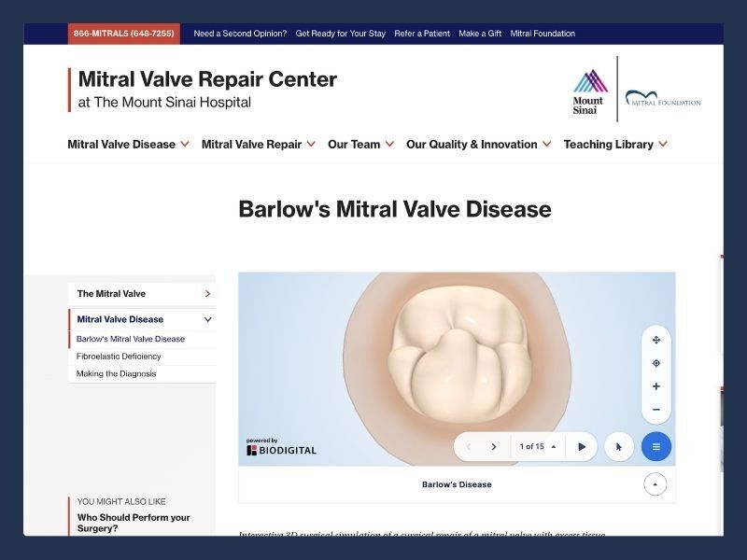
Task: Go to next chapter arrow in viewer
Action: pos(494,447)
